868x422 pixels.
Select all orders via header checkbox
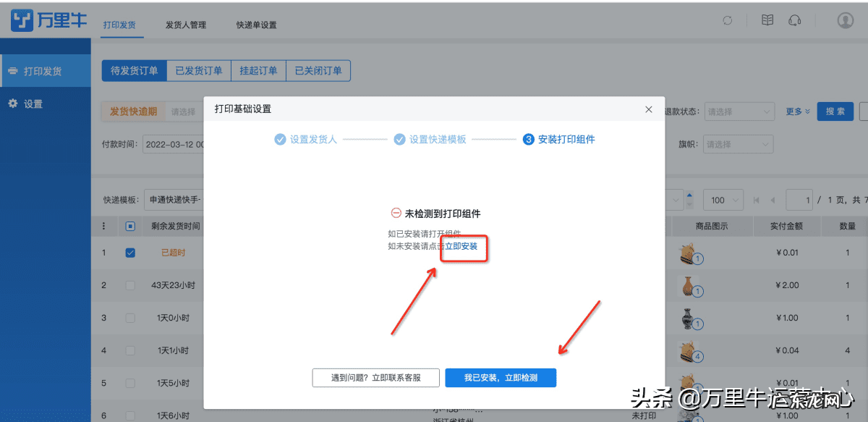[x=130, y=226]
